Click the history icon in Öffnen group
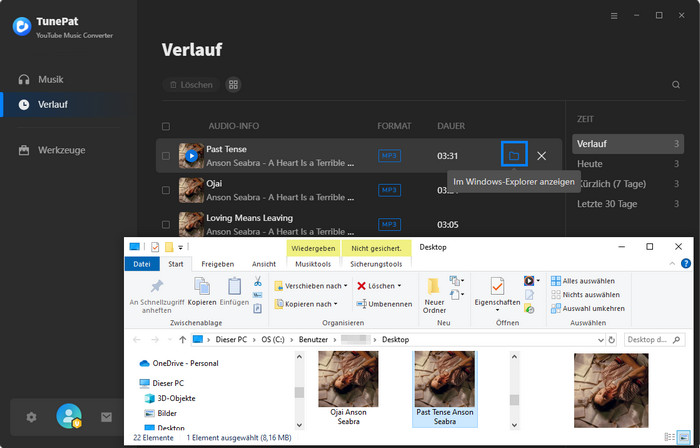Viewport: 700px width, 448px height. point(529,309)
